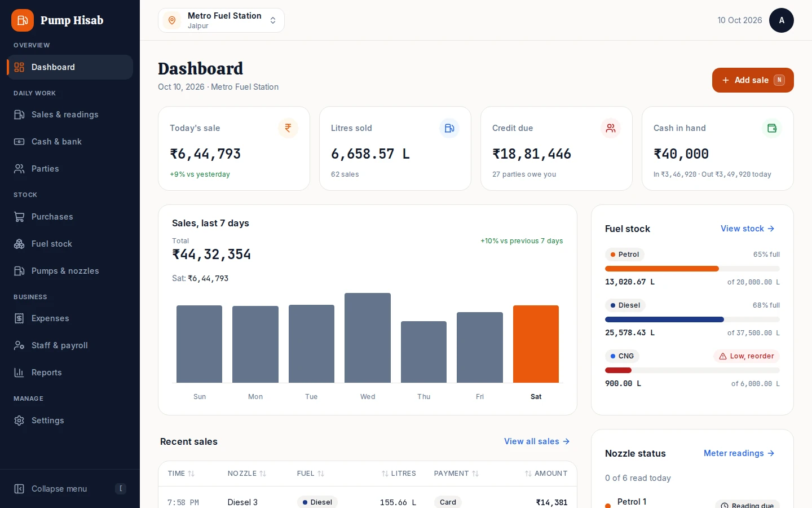Click the '[' shortcut key badge
Image resolution: width=812 pixels, height=508 pixels.
[x=121, y=489]
